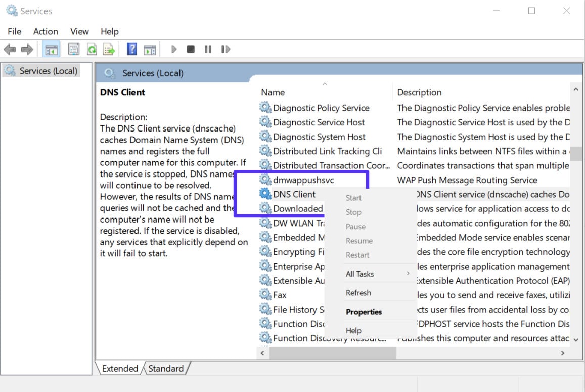
Task: Export the services list using the toolbar icon
Action: 108,49
